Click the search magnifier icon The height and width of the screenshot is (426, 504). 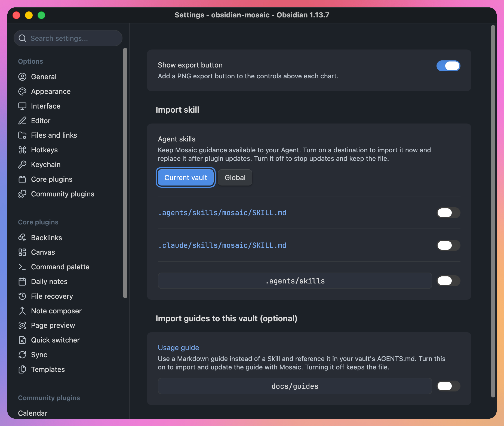point(22,38)
